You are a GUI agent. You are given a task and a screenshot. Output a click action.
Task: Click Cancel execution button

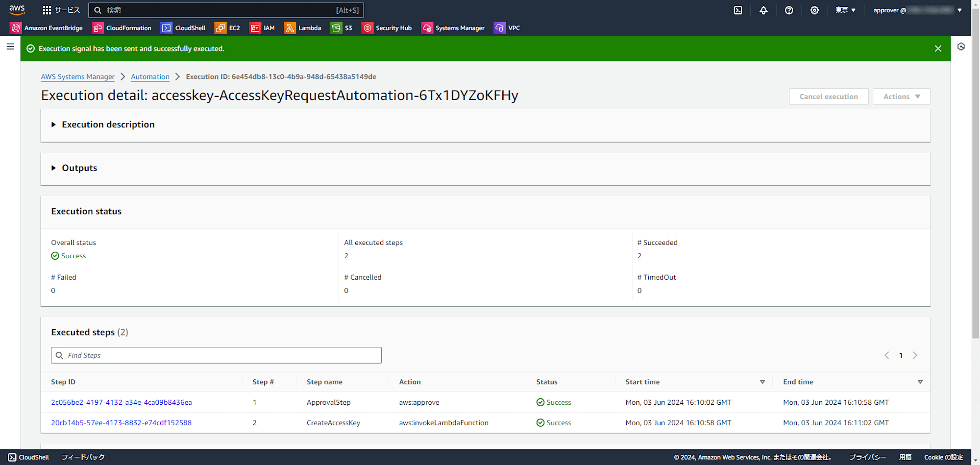coord(829,97)
